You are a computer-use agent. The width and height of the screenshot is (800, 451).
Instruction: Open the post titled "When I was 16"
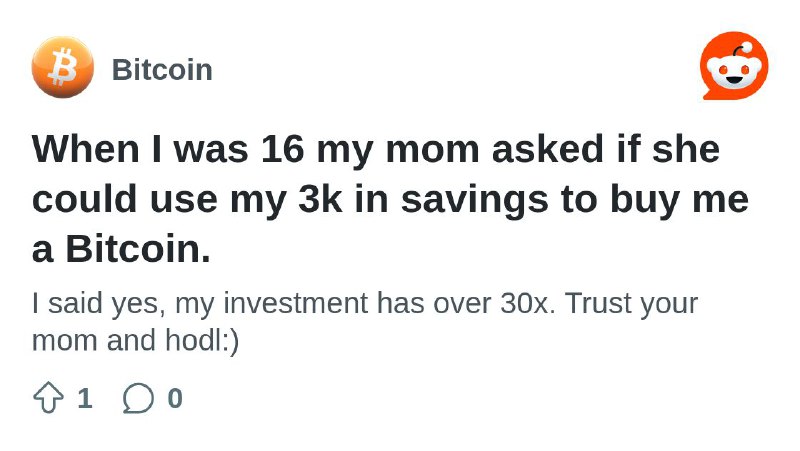pos(390,198)
